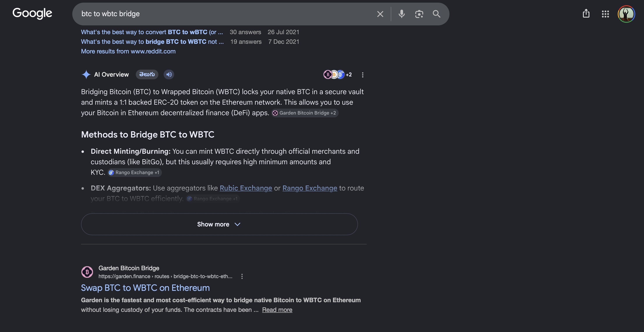Open More results from www.reddit.com
Image resolution: width=644 pixels, height=332 pixels.
coord(128,51)
